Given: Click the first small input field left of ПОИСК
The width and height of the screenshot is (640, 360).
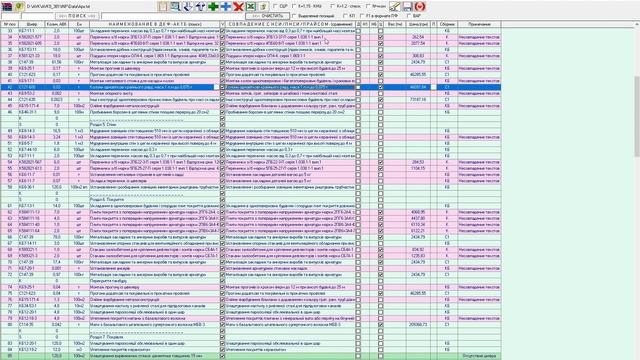Looking at the screenshot, I should pos(11,16).
